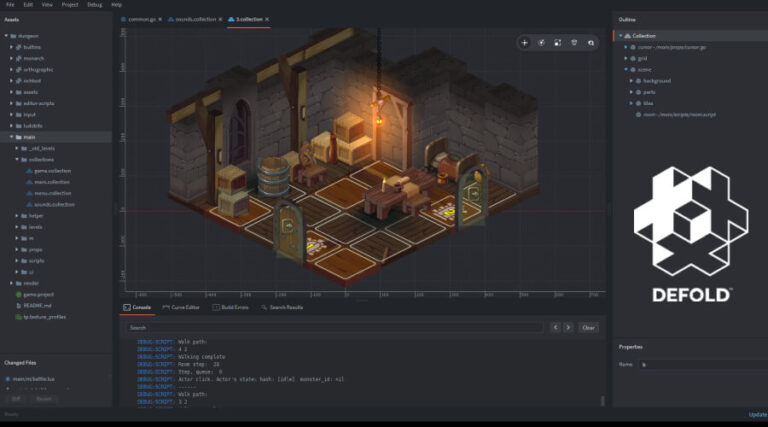The width and height of the screenshot is (768, 427).
Task: Click the Console tab terminal icon
Action: point(127,307)
